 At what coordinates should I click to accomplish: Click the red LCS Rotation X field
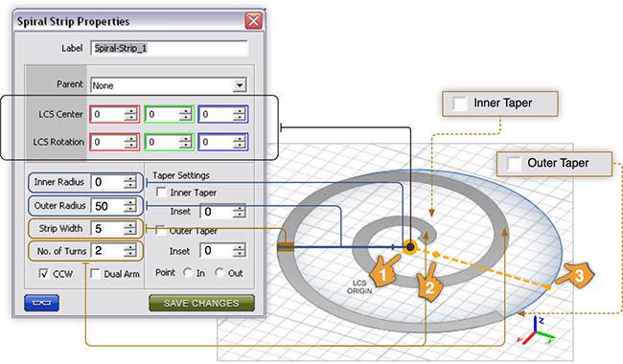click(x=114, y=142)
